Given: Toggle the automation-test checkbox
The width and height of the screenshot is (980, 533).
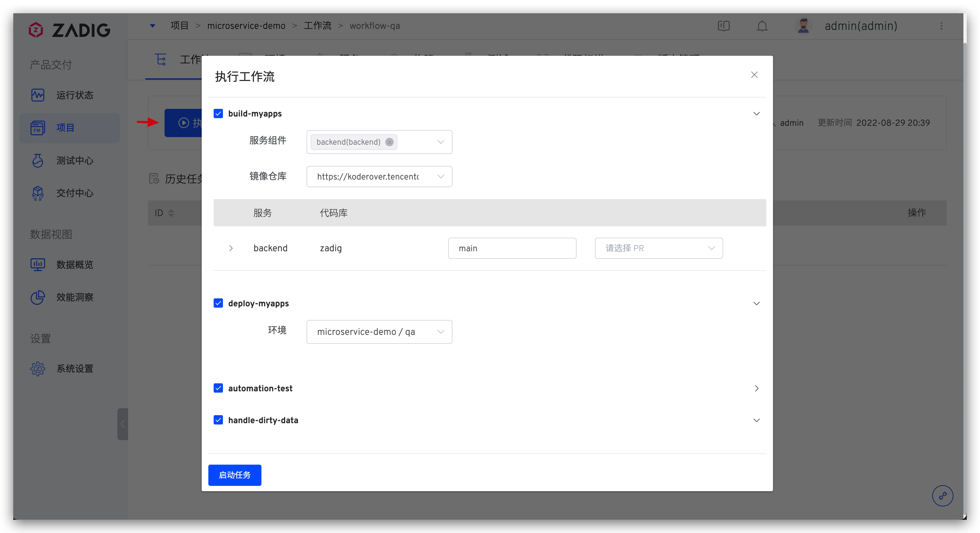Looking at the screenshot, I should pyautogui.click(x=218, y=388).
